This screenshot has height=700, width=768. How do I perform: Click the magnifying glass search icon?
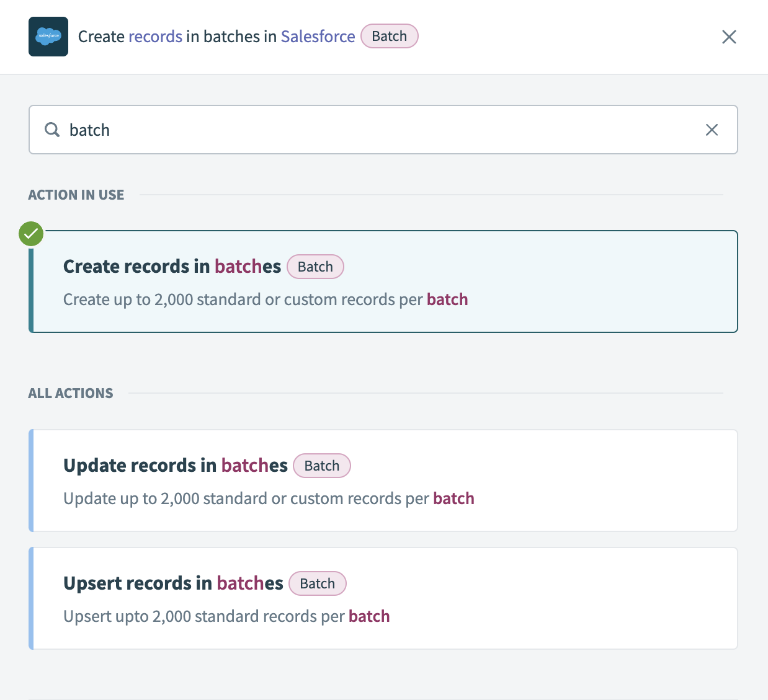52,130
